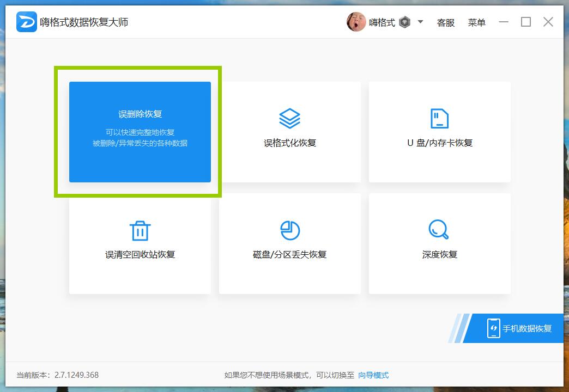Select the 磁盘/分区丢失恢复 label
Screen dimensions: 569x392
289,255
